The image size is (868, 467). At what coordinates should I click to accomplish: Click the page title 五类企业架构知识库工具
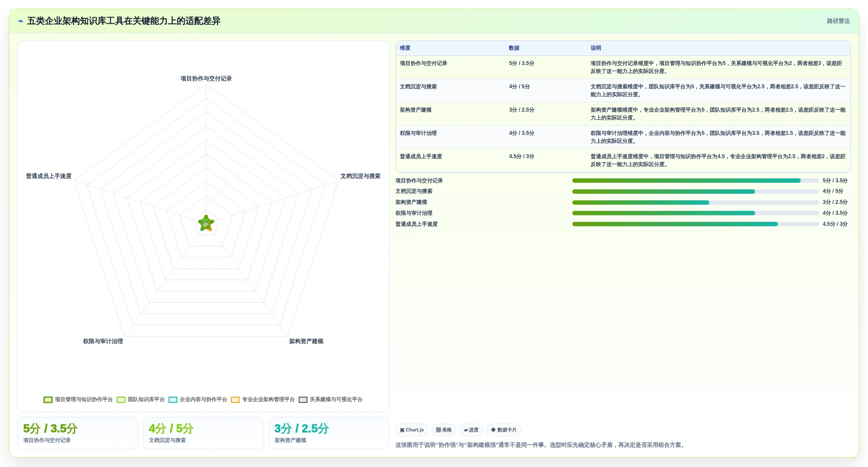click(124, 21)
